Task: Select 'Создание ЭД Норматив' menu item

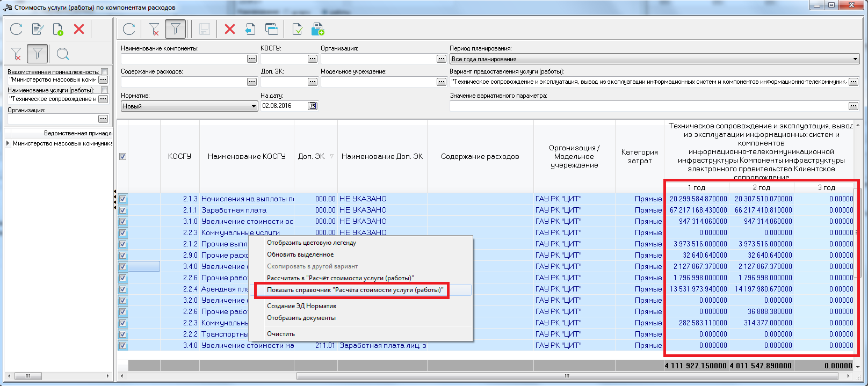Action: [x=301, y=306]
